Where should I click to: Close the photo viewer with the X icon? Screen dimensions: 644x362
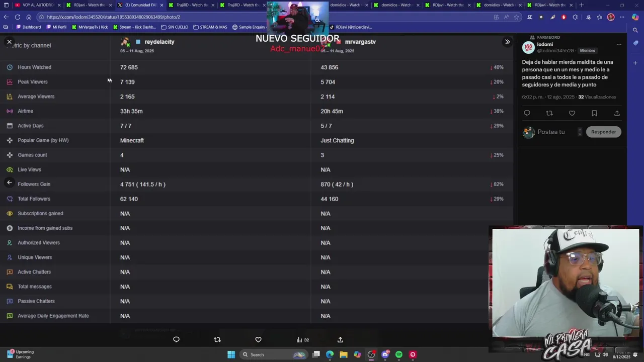[9, 42]
